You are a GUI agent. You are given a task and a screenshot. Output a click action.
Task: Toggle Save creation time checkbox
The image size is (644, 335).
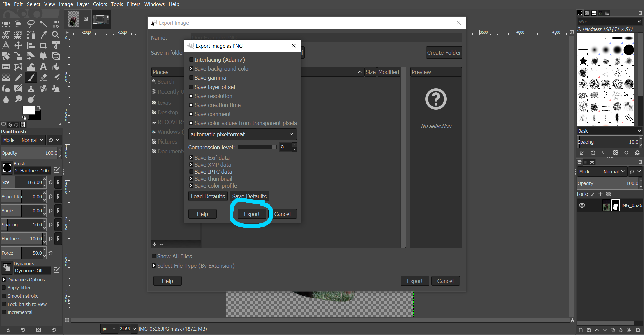191,105
